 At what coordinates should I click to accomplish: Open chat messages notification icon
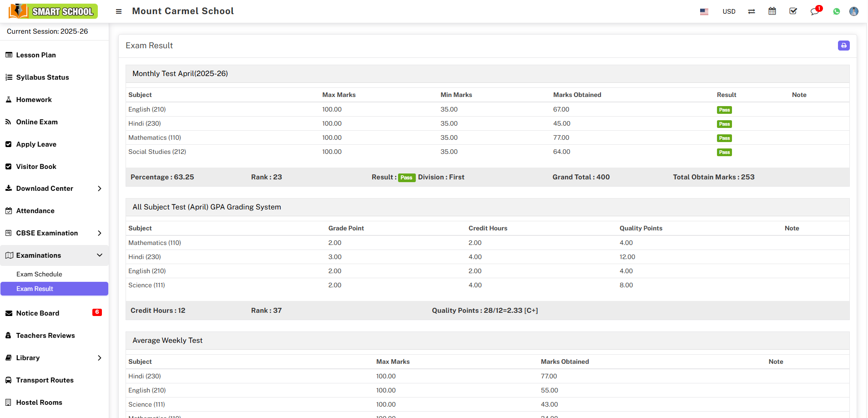814,11
